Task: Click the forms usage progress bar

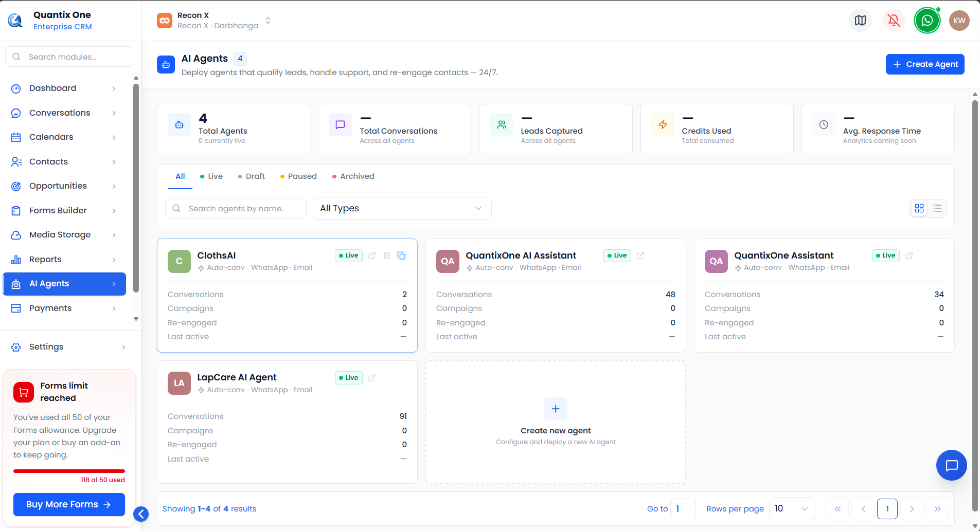Action: [69, 471]
